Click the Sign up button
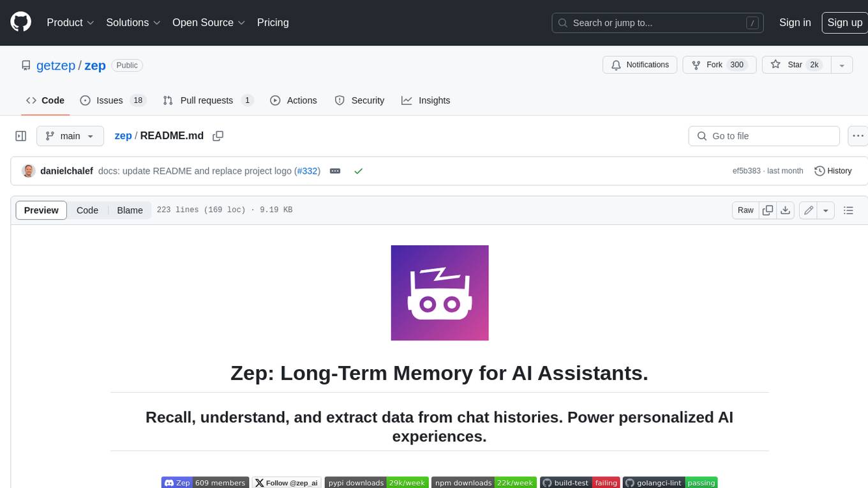Image resolution: width=868 pixels, height=488 pixels. click(x=844, y=22)
